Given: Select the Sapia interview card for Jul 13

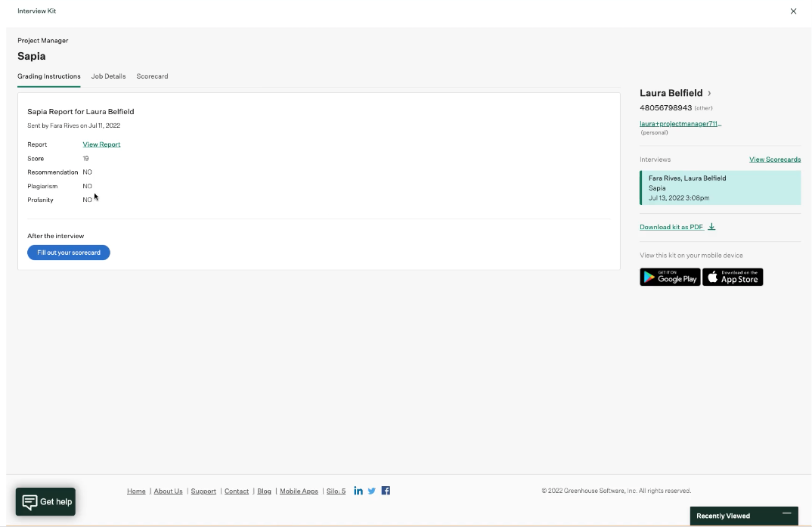Looking at the screenshot, I should pyautogui.click(x=721, y=188).
